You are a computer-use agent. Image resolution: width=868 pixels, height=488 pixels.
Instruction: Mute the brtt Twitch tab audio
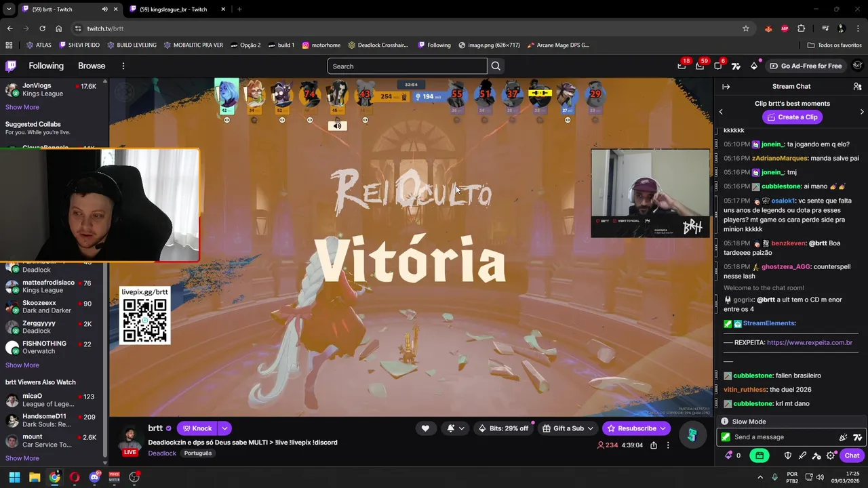[104, 9]
